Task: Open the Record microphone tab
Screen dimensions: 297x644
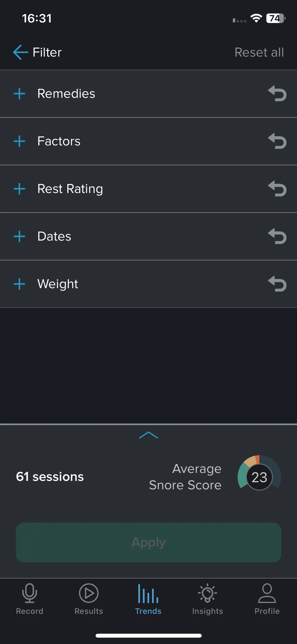Action: pos(30,599)
